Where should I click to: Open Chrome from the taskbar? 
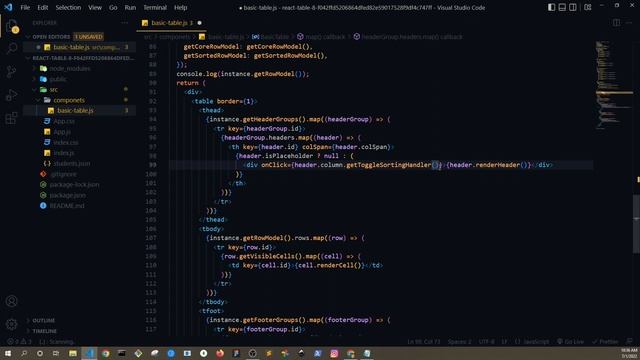pyautogui.click(x=106, y=353)
